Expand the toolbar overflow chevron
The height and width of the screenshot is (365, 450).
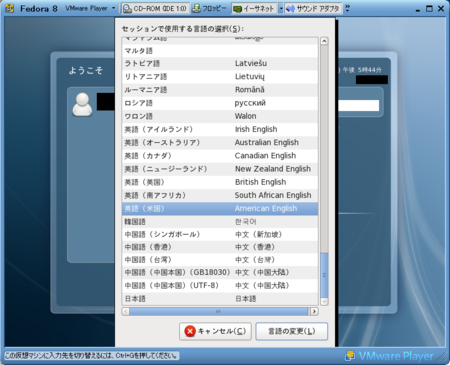348,8
